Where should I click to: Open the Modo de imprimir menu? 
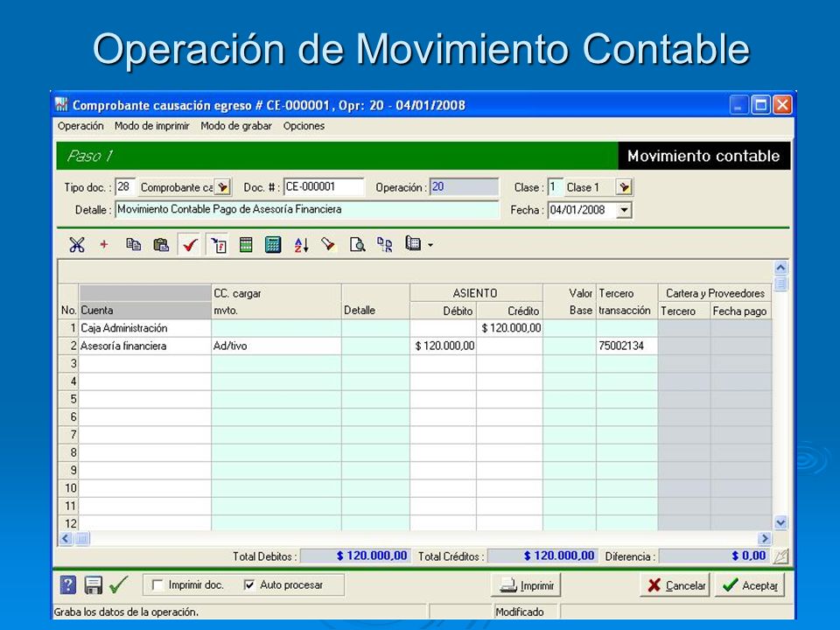click(x=152, y=126)
